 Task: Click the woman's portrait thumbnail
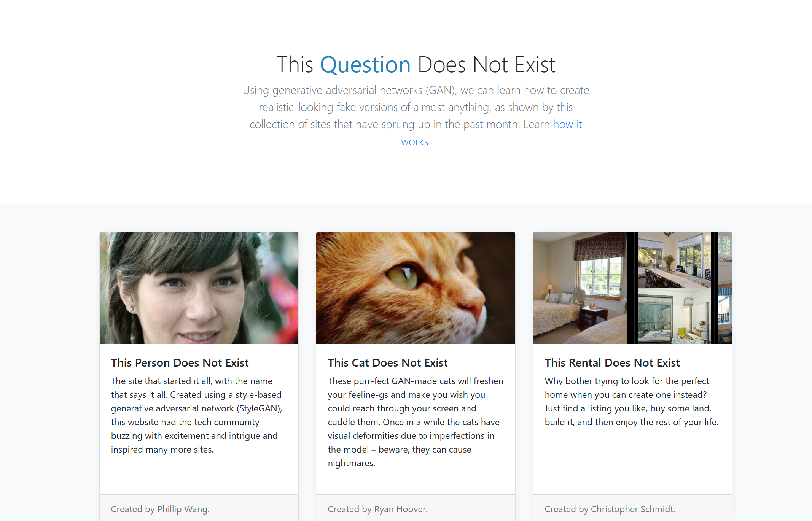click(x=199, y=288)
